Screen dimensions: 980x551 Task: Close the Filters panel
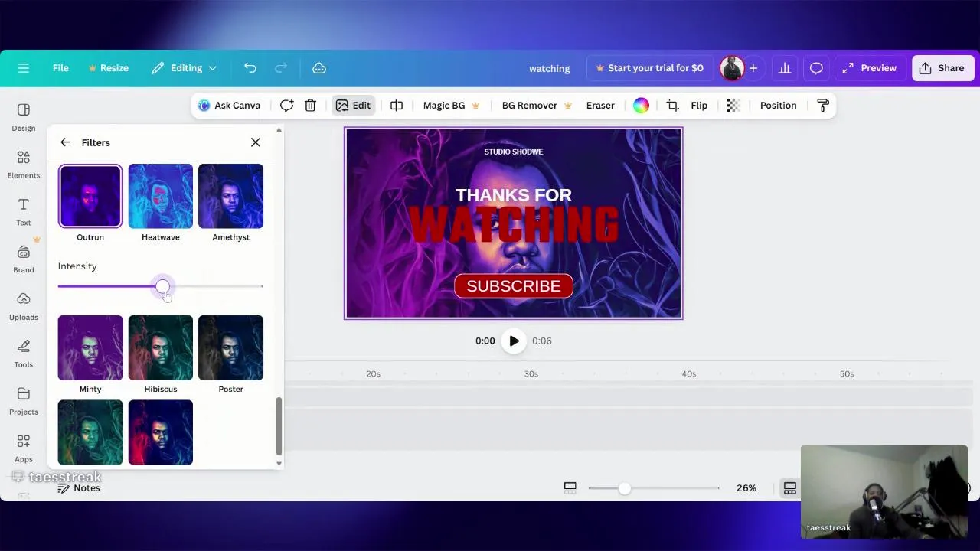point(256,142)
